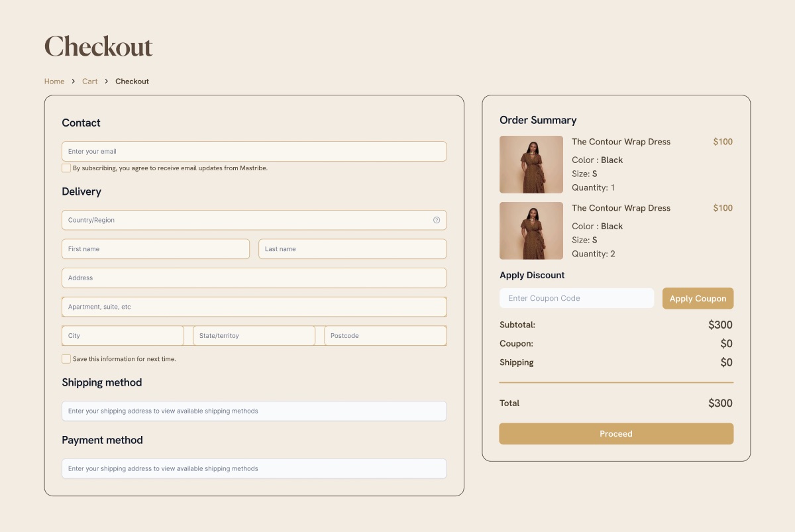Click the dress title above Quantity: 1
The height and width of the screenshot is (532, 795).
[621, 142]
